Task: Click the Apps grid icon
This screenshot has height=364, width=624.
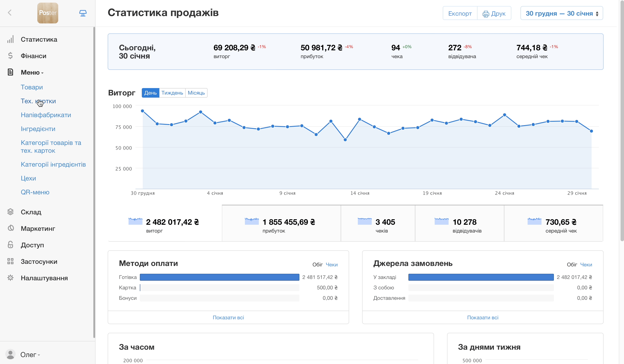Action: (x=10, y=261)
